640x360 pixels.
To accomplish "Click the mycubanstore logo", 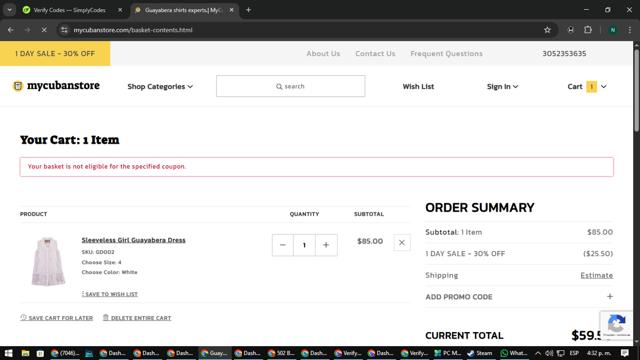I will (x=56, y=86).
